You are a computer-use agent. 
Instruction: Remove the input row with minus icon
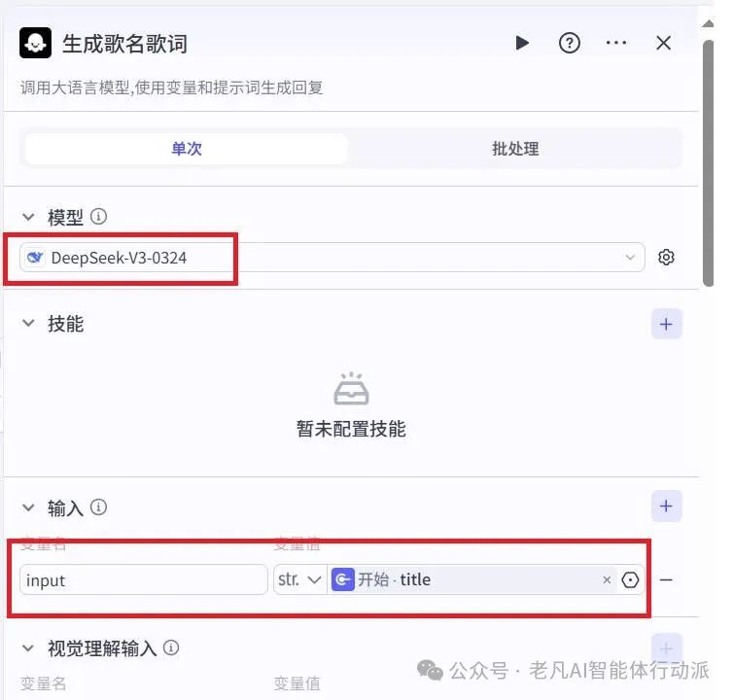pyautogui.click(x=666, y=579)
